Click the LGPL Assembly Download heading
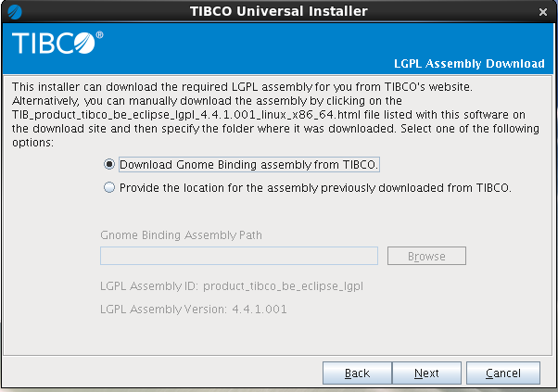 pos(469,64)
